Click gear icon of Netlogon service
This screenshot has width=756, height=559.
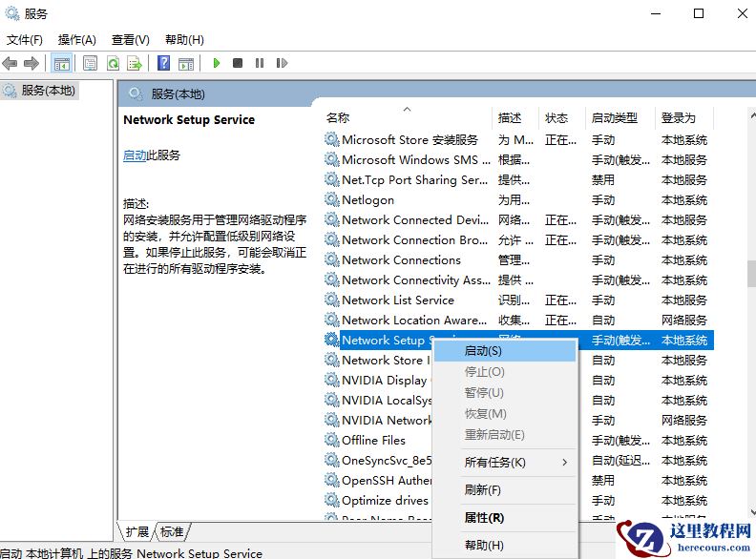click(x=332, y=199)
